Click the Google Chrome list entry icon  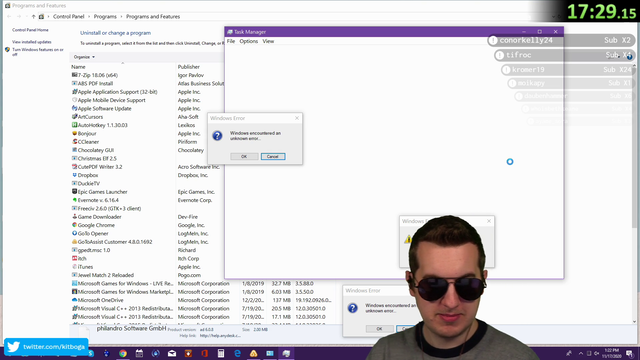click(74, 225)
